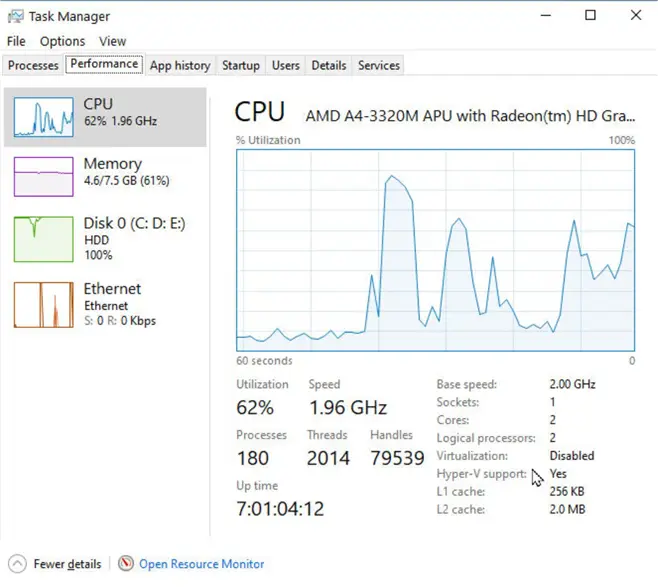Click the Virtualization Disabled value

[572, 456]
